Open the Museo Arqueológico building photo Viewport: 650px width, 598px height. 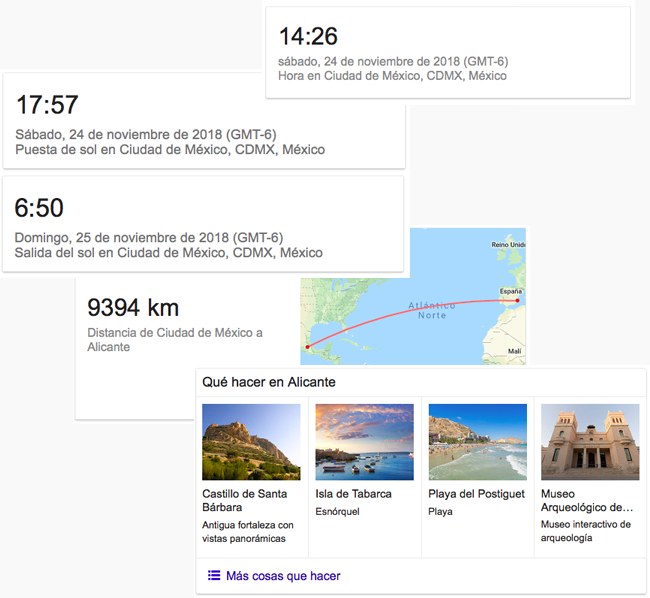tap(590, 442)
